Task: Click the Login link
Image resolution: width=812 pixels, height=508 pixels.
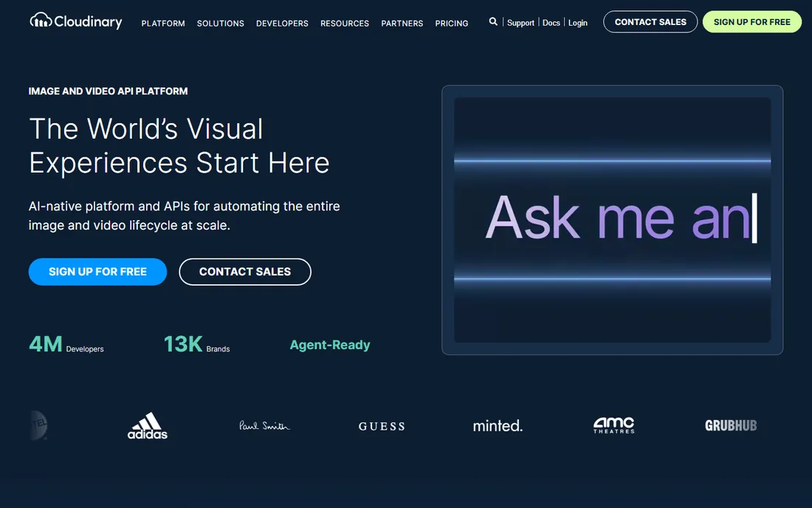Action: pos(578,23)
